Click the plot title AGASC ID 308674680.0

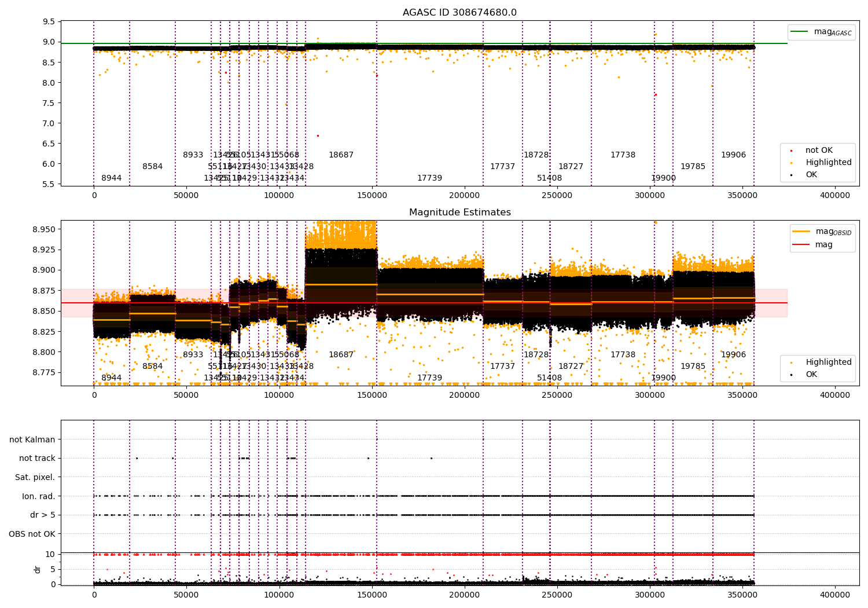click(x=459, y=13)
